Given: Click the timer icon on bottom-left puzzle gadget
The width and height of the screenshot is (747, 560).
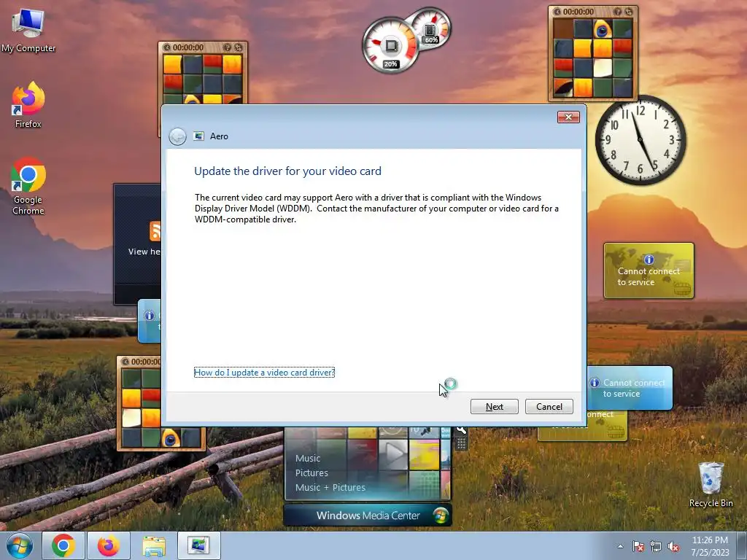Looking at the screenshot, I should [x=125, y=362].
